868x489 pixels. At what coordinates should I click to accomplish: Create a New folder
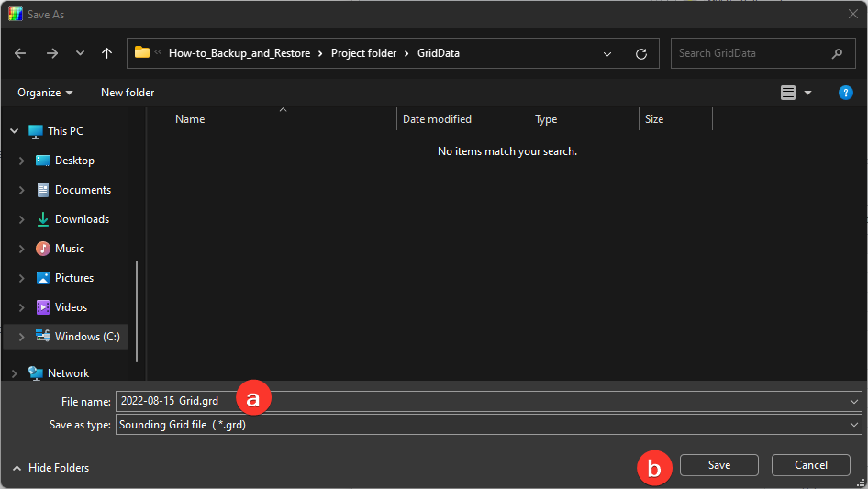[128, 93]
